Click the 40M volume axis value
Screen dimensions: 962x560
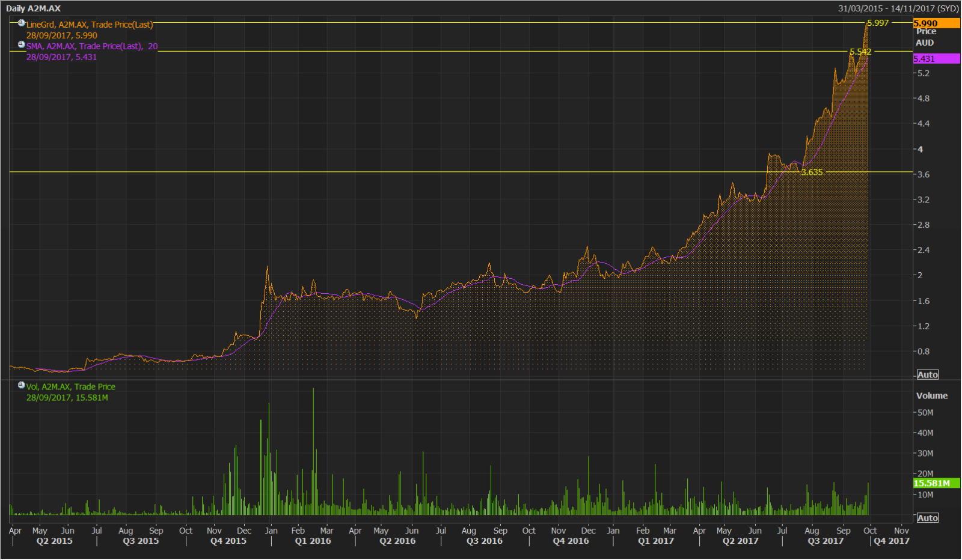coord(925,433)
